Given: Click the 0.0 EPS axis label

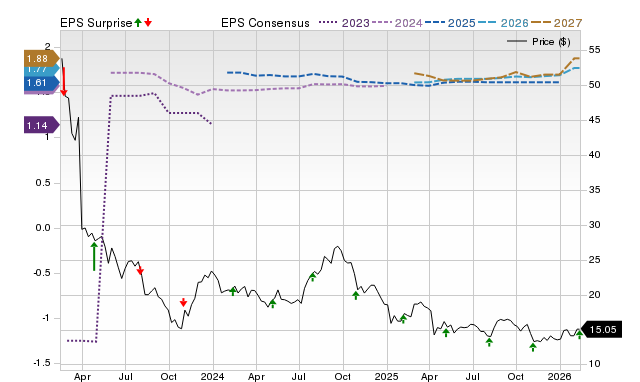Looking at the screenshot, I should click(x=43, y=228).
